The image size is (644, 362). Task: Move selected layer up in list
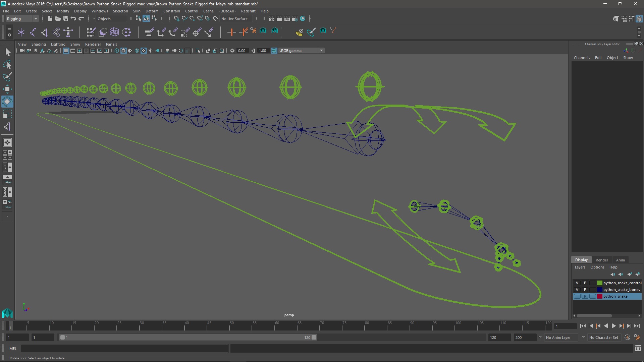point(613,274)
